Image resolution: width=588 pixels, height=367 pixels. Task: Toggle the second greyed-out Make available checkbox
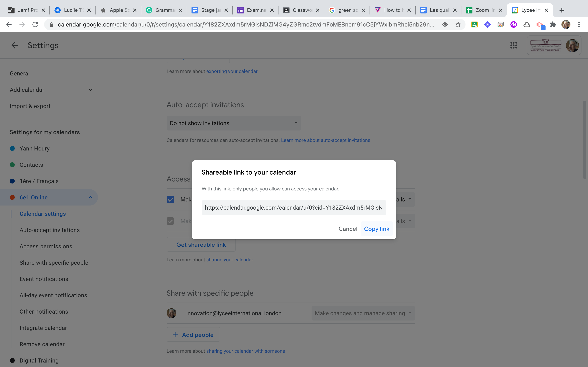pyautogui.click(x=170, y=221)
